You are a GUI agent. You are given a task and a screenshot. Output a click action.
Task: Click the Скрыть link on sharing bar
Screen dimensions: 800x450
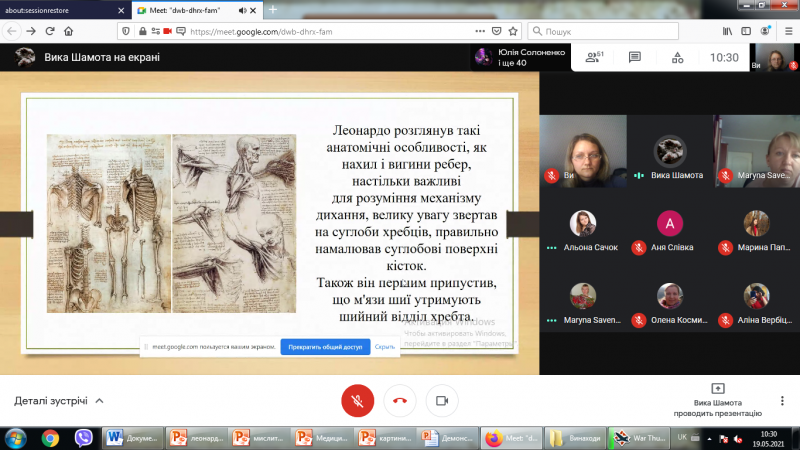(x=385, y=346)
